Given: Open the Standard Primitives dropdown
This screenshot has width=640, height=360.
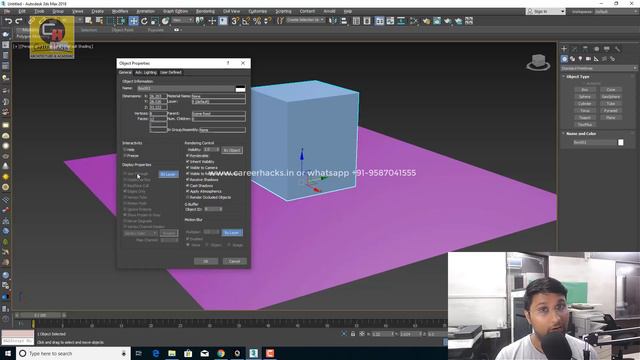Looking at the screenshot, I should click(599, 68).
